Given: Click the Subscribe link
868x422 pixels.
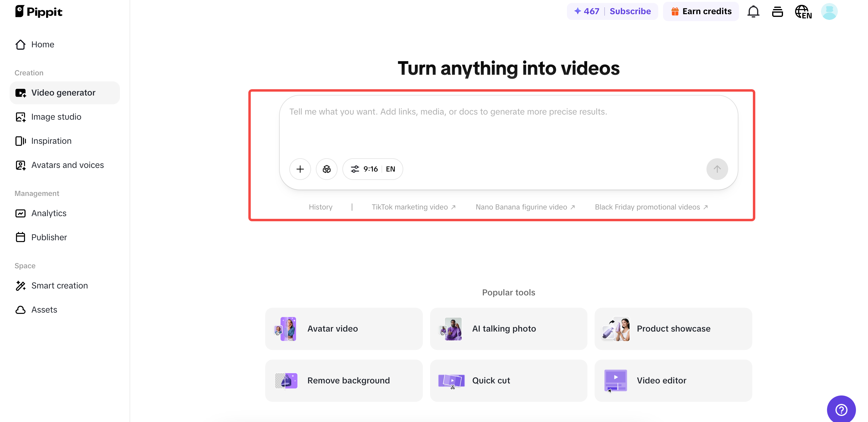Looking at the screenshot, I should point(630,11).
